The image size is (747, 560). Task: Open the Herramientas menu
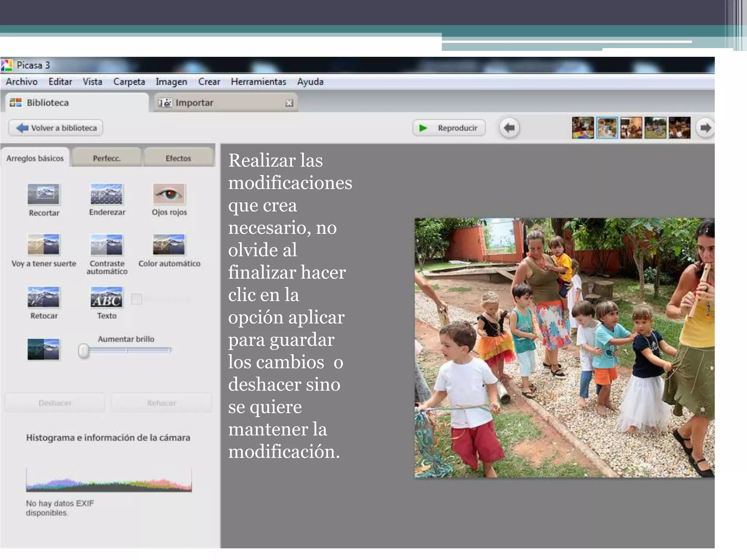point(259,82)
